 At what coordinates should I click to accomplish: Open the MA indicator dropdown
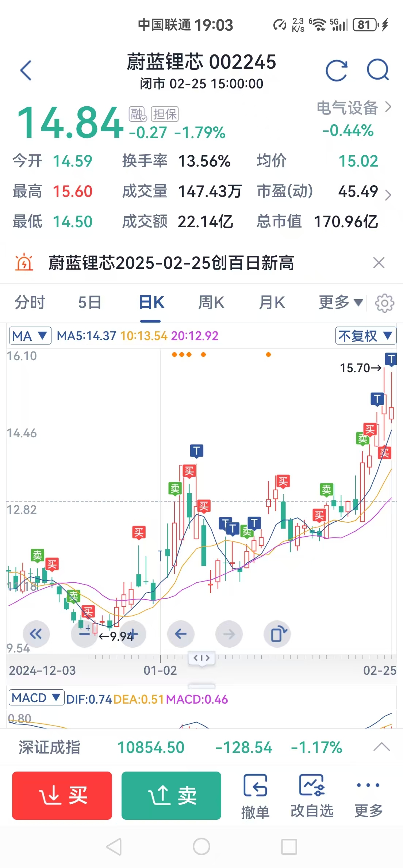(30, 336)
